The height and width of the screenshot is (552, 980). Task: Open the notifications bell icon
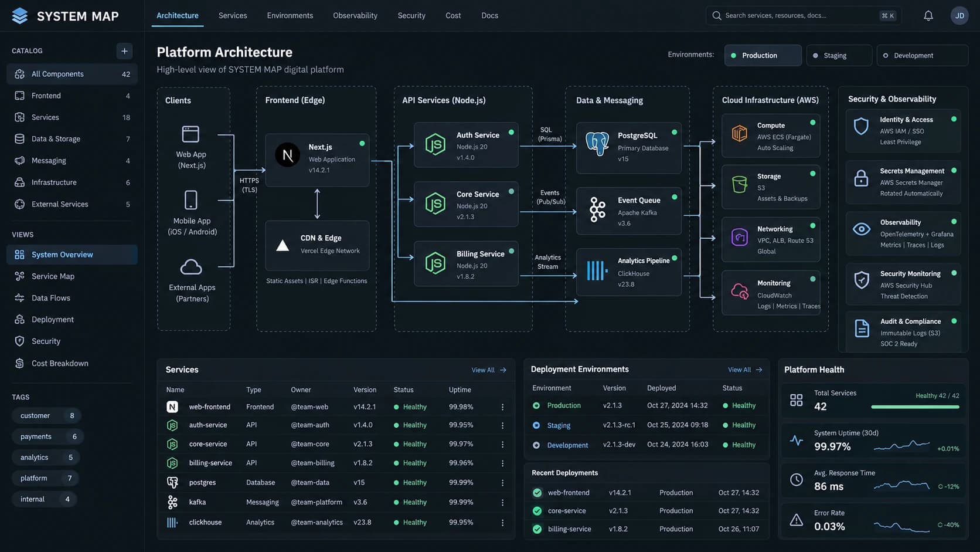(x=928, y=16)
